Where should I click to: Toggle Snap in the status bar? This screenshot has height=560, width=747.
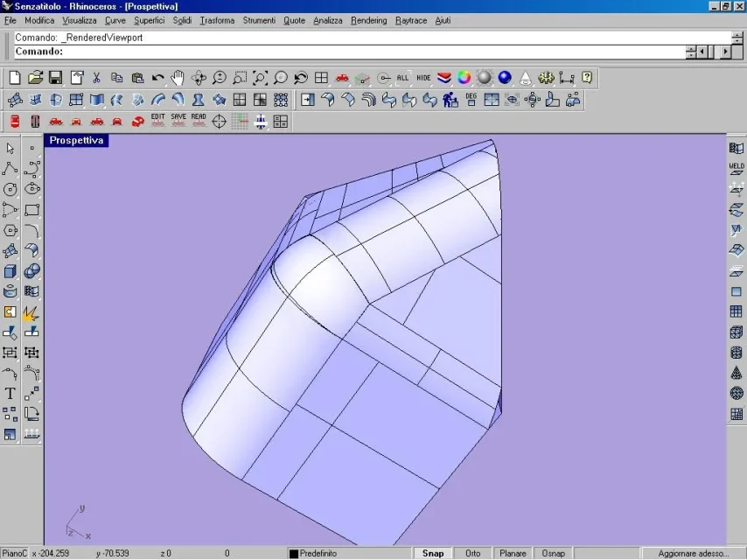[x=433, y=553]
